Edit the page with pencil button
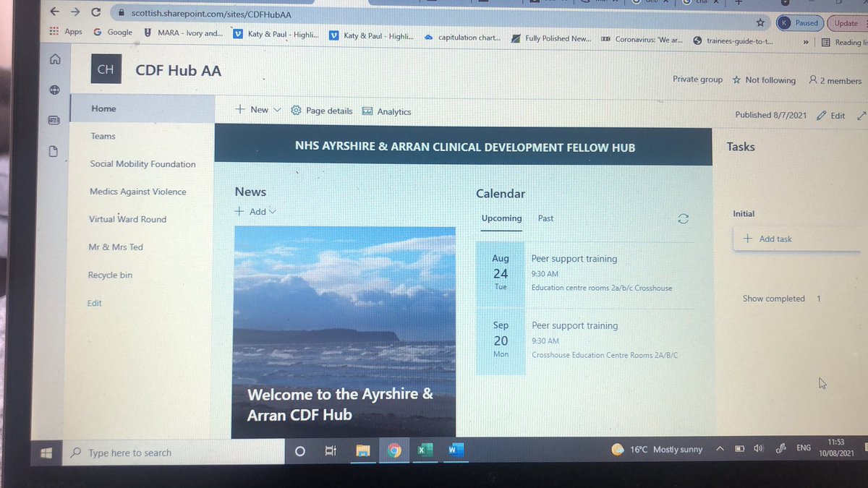 pos(830,116)
